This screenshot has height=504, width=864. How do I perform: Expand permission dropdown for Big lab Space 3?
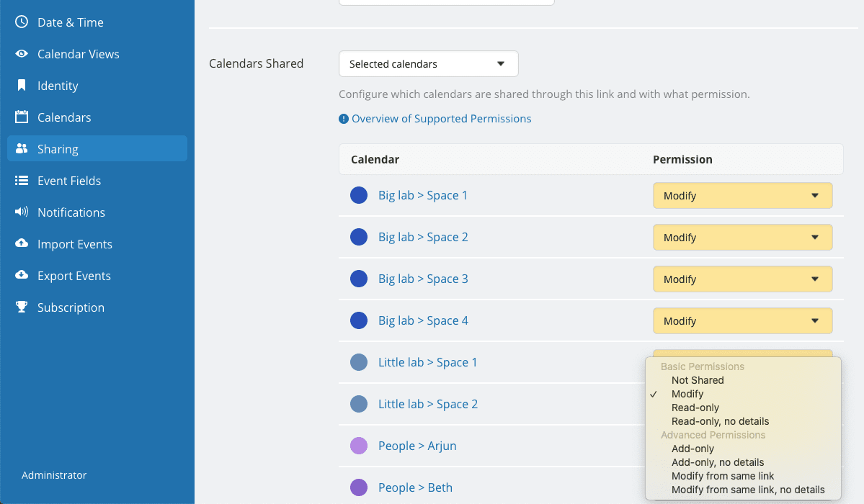tap(742, 279)
